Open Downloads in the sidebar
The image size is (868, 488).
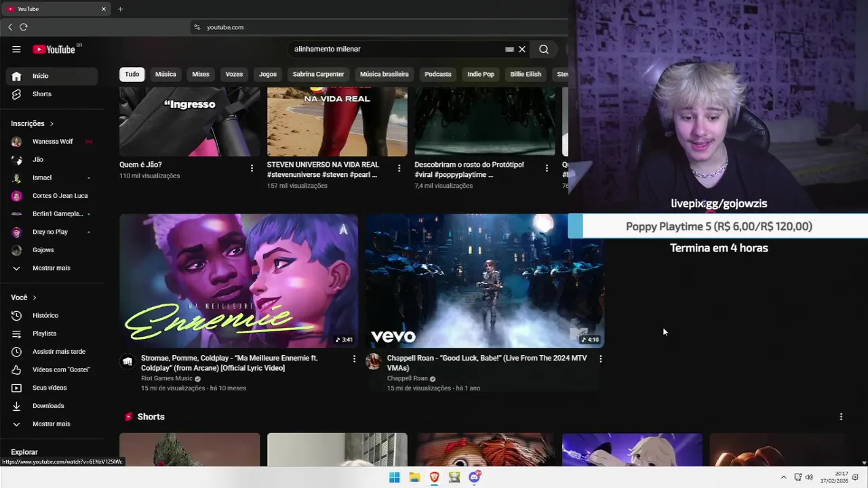tap(52, 405)
